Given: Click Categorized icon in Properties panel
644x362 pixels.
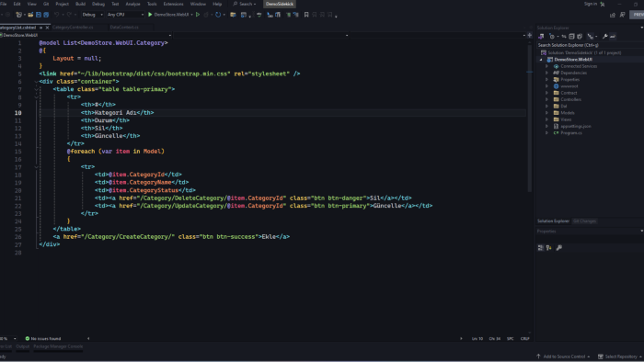Looking at the screenshot, I should coord(541,248).
